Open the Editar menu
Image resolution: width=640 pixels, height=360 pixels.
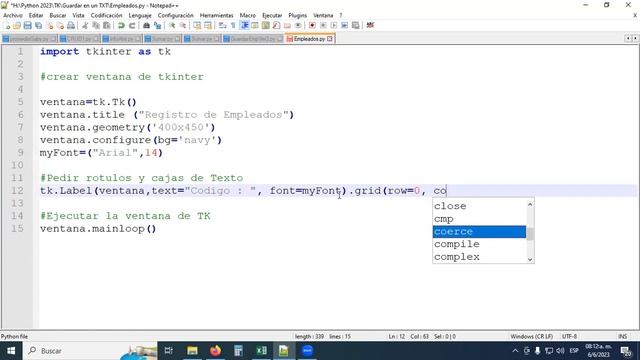[x=36, y=15]
